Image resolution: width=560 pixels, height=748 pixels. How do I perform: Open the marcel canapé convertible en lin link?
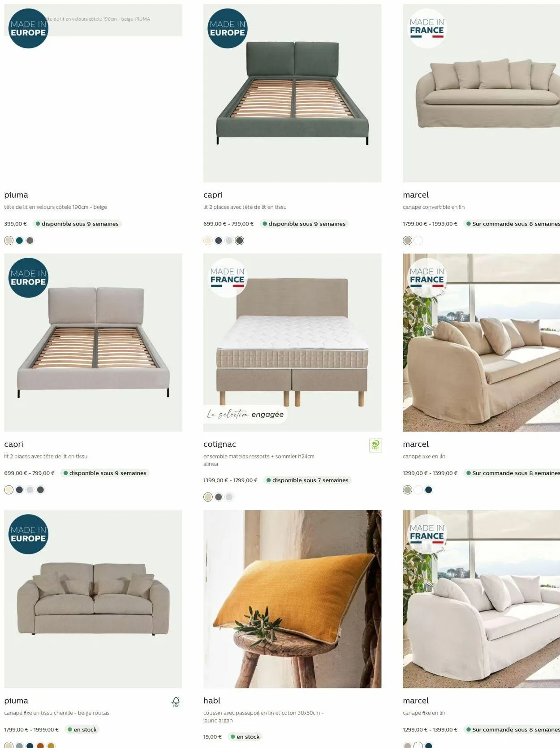coord(434,207)
